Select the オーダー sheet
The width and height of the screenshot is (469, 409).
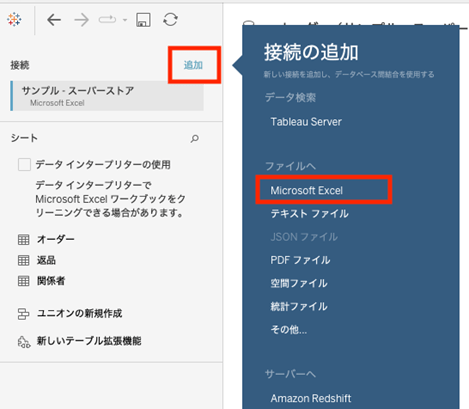(56, 239)
